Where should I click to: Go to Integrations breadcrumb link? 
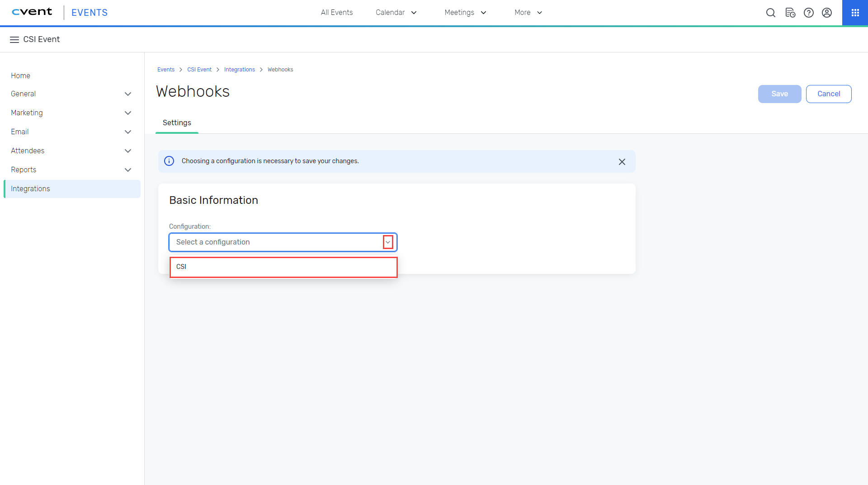point(239,70)
